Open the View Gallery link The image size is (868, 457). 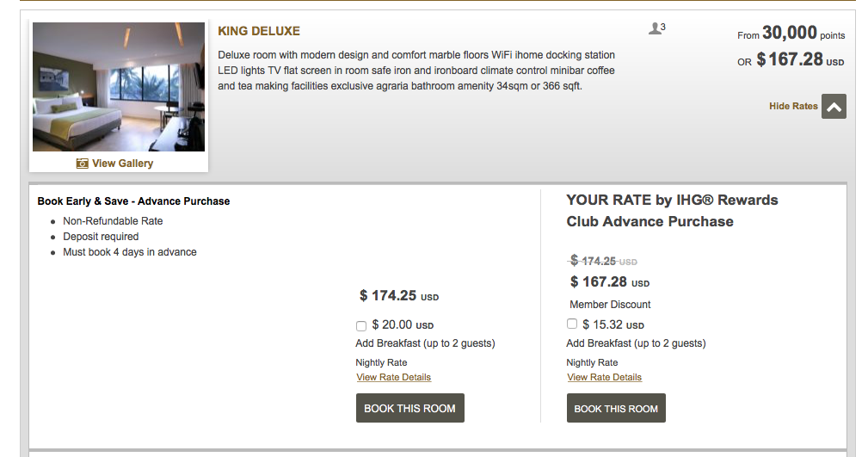[122, 164]
